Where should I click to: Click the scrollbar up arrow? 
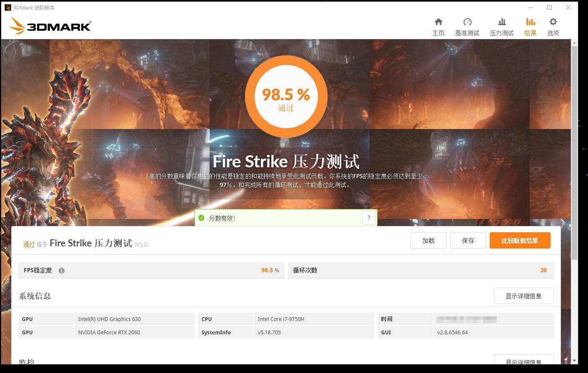click(575, 42)
